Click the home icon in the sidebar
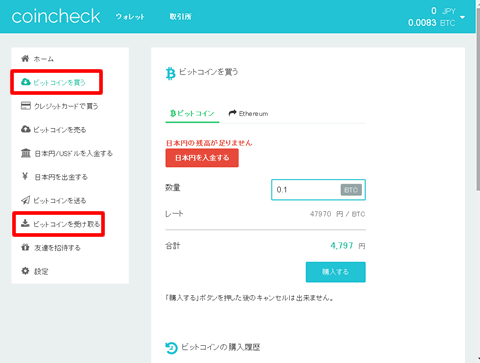Image resolution: width=480 pixels, height=363 pixels. pos(25,59)
